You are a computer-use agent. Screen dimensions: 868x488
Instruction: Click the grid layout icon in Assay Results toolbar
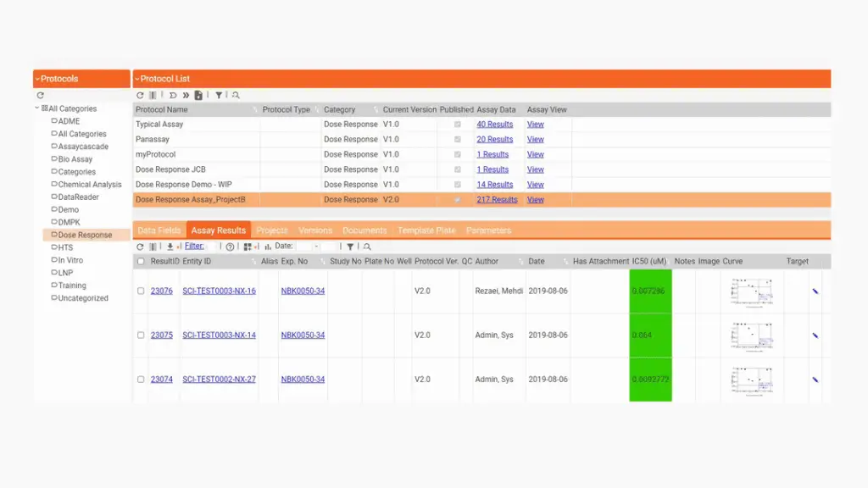click(x=248, y=247)
